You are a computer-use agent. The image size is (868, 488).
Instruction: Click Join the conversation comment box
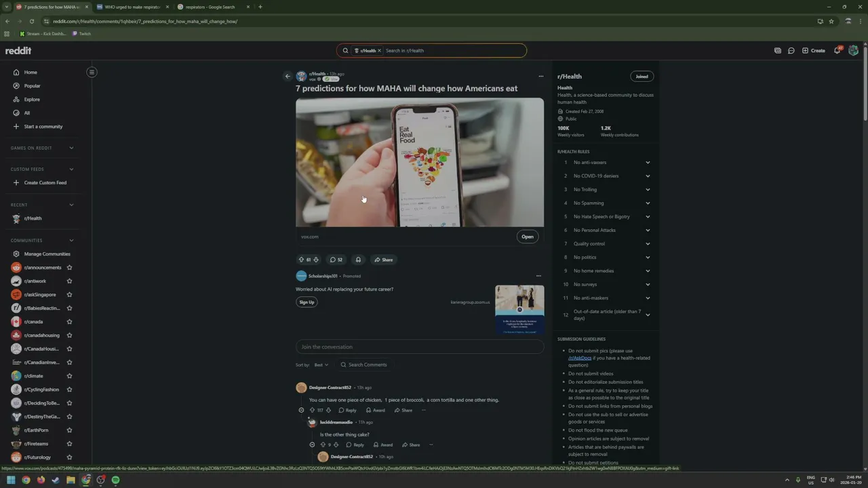420,347
